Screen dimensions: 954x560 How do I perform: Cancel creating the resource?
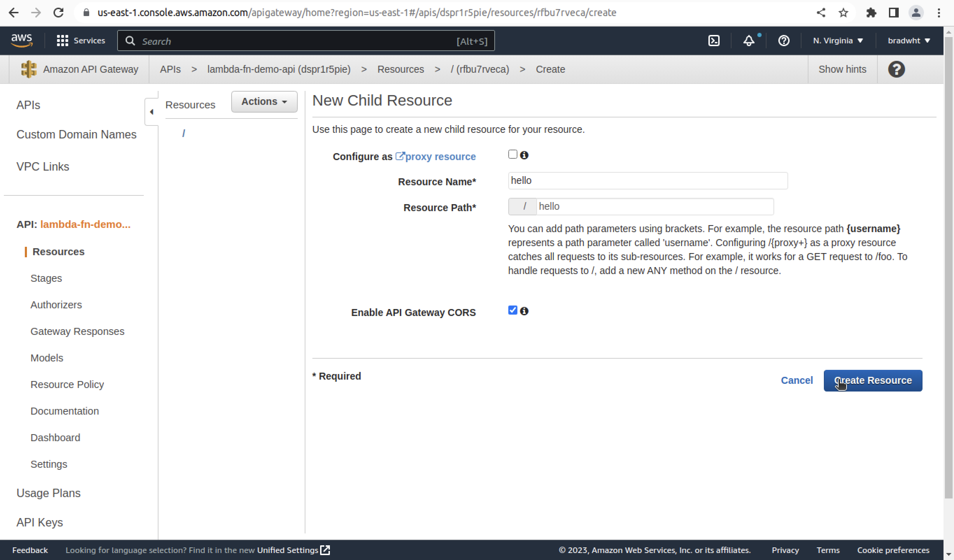tap(797, 380)
